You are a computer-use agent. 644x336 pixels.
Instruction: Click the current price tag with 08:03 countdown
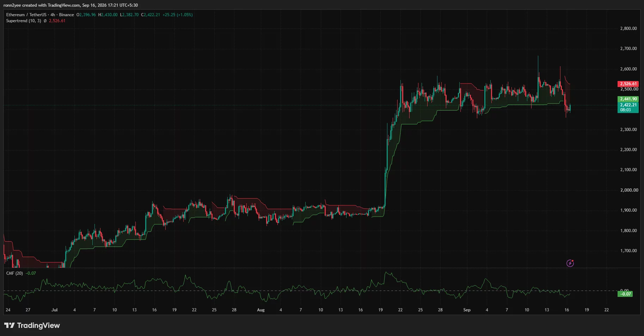coord(628,107)
